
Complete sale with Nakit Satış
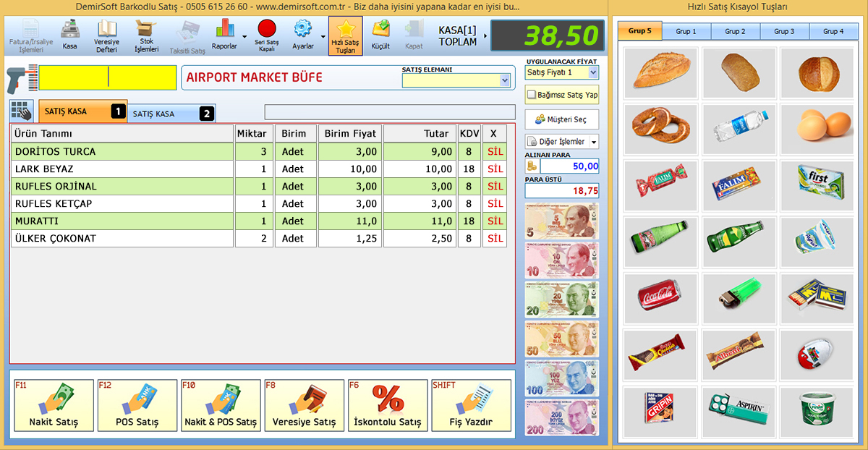point(54,405)
